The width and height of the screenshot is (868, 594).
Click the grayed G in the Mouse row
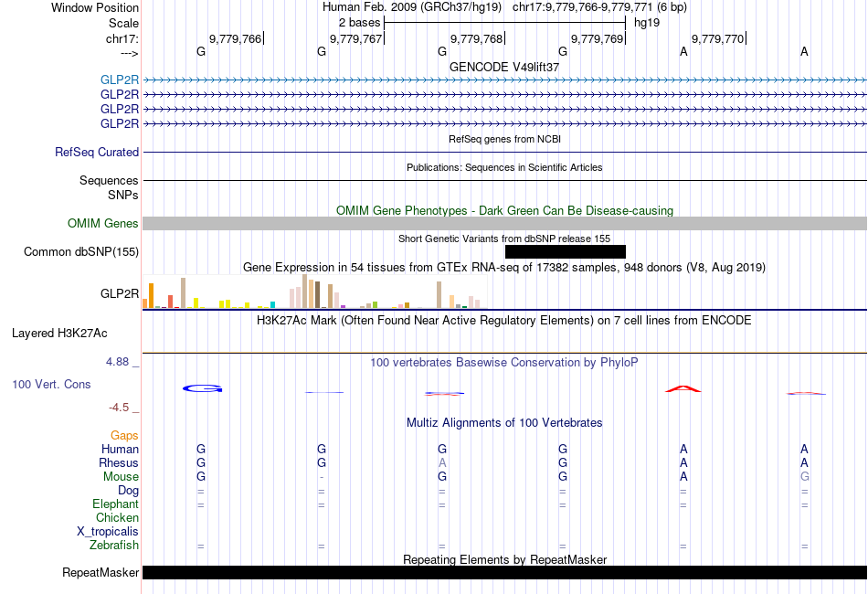coord(804,477)
